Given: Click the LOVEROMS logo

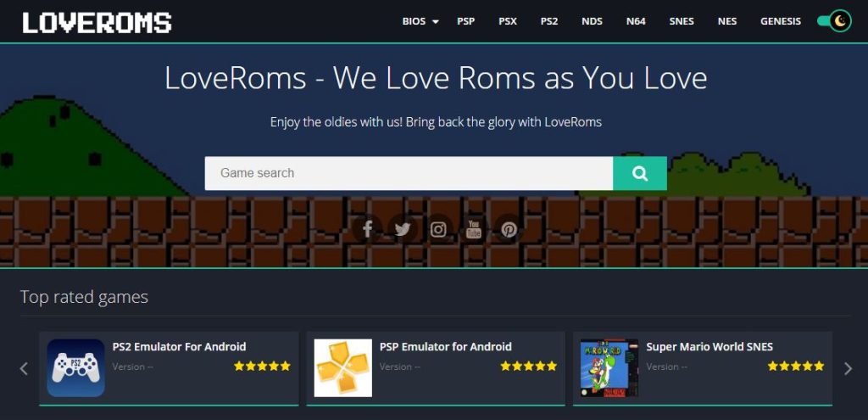Looking at the screenshot, I should click(x=97, y=23).
